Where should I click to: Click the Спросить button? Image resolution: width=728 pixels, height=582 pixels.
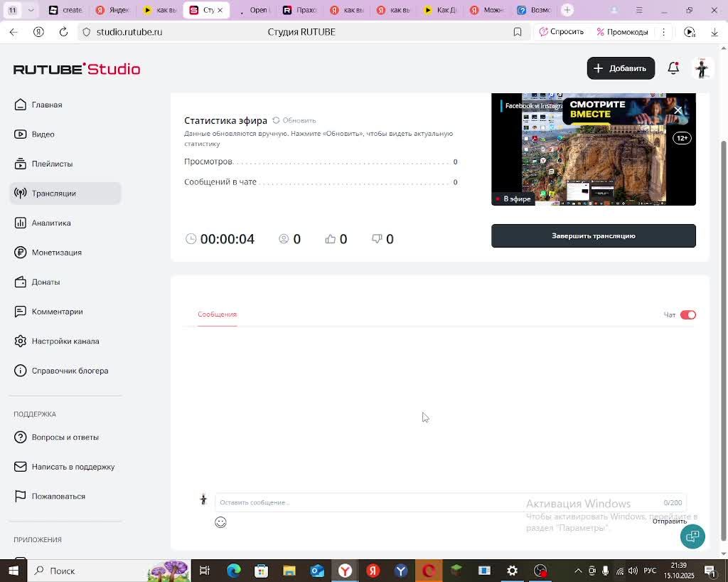click(562, 32)
